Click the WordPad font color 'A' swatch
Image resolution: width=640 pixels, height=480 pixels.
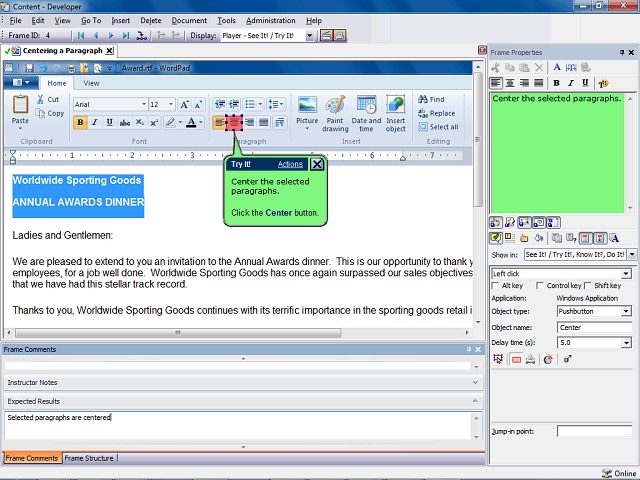(x=191, y=122)
